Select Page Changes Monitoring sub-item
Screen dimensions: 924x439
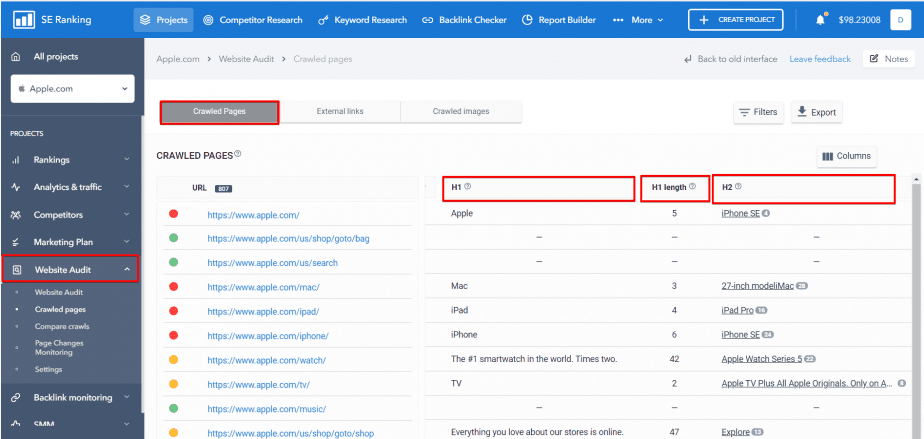59,348
